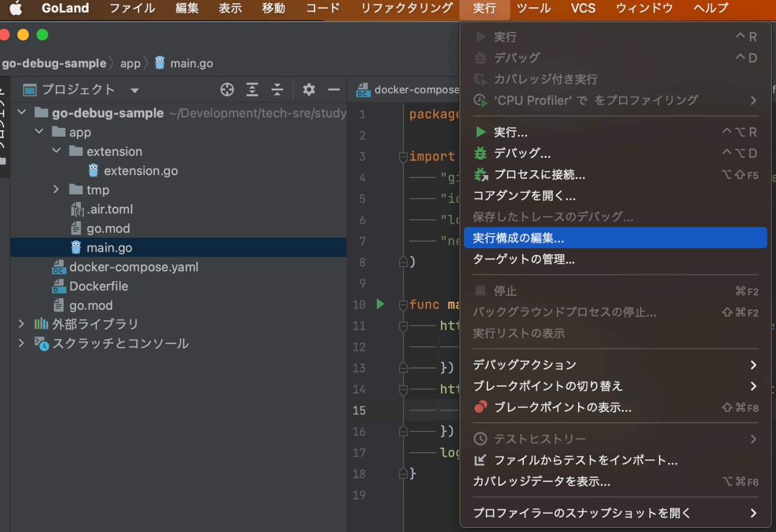Click the extension folder name

[114, 151]
